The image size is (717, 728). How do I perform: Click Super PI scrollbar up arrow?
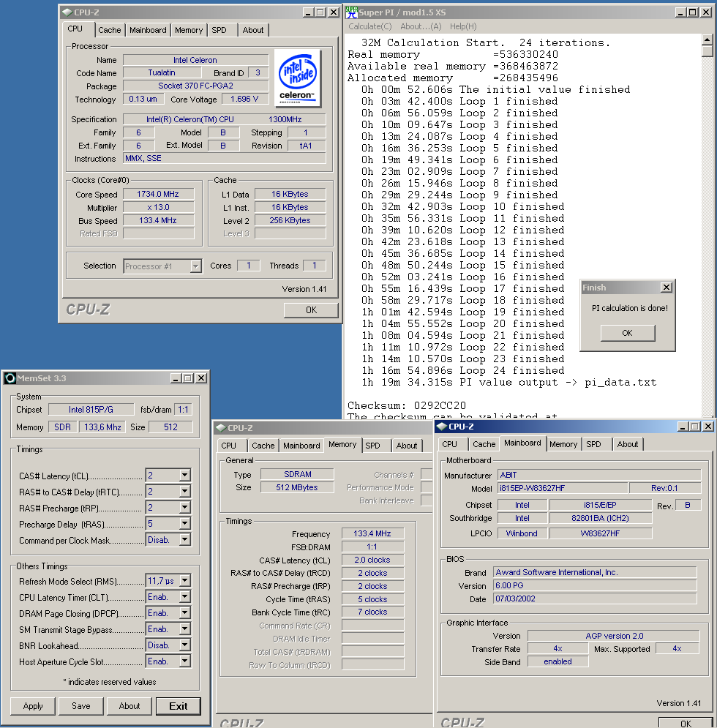click(x=707, y=39)
